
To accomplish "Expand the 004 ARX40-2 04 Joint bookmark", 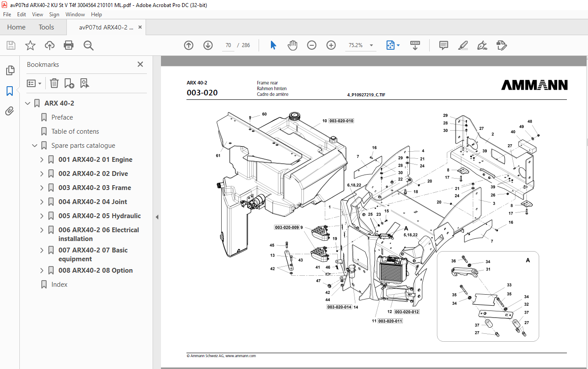I will (42, 202).
